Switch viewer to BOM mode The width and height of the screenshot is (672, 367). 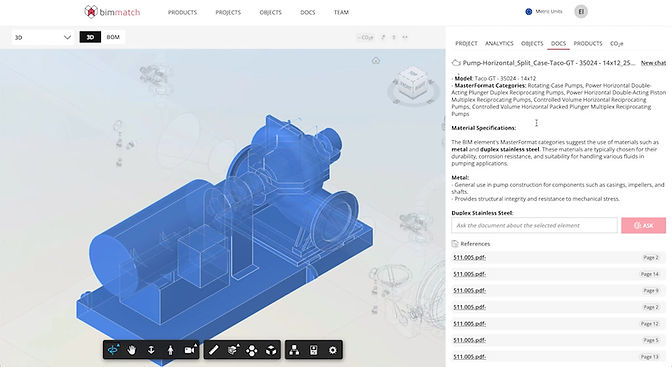[113, 37]
